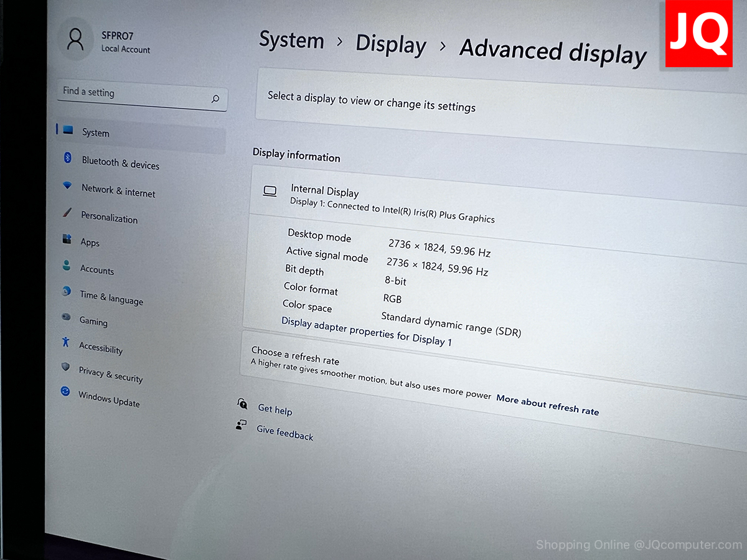This screenshot has width=747, height=560.
Task: Click the Advanced display page title
Action: coord(553,52)
